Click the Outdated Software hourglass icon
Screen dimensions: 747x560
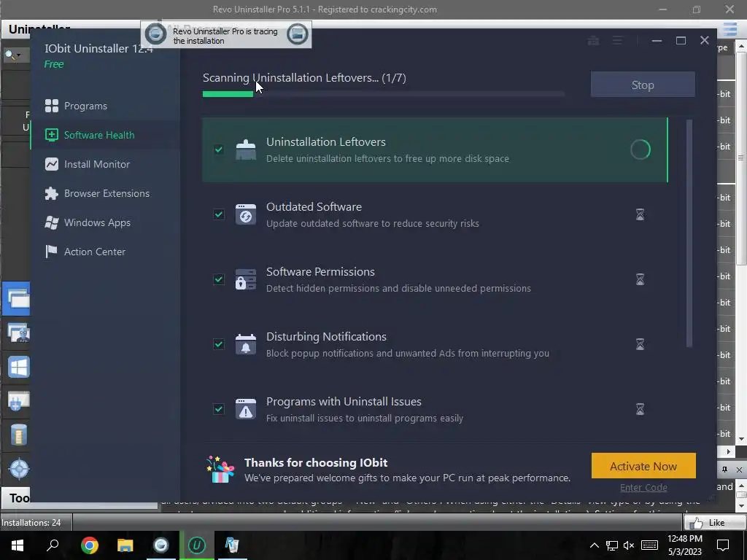tap(640, 214)
